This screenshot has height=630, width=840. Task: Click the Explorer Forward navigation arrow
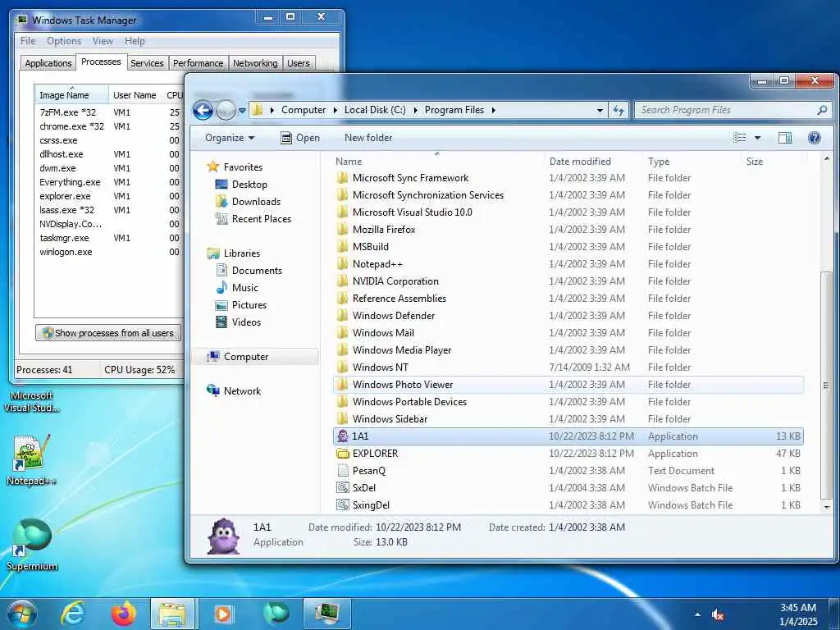pos(226,111)
